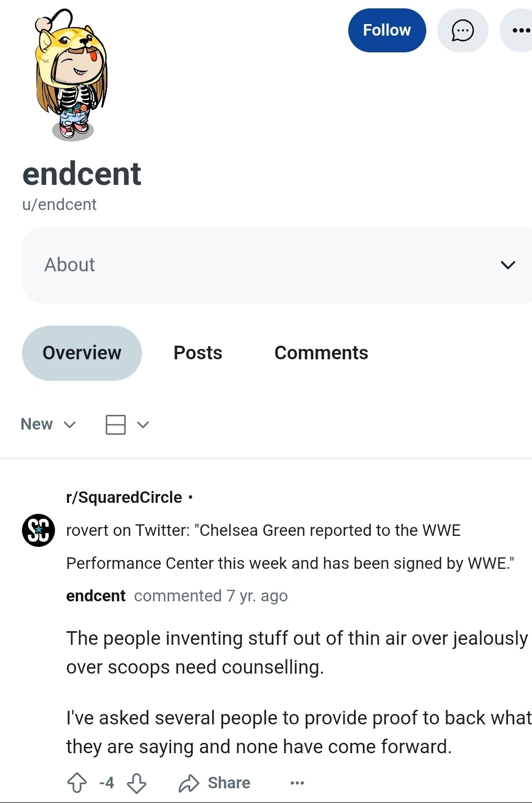Click endcent's Snoo avatar image
This screenshot has width=532, height=803.
[71, 75]
